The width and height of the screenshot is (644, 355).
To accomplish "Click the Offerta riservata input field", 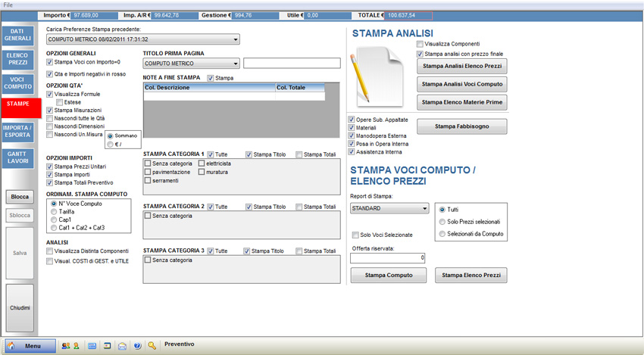I will click(388, 258).
